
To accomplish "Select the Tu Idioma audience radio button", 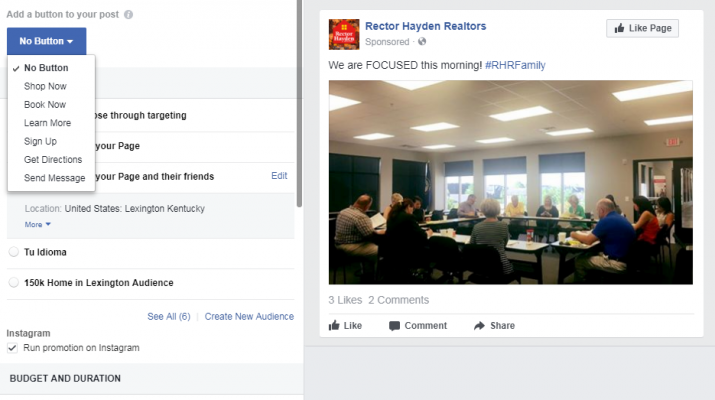I will click(14, 252).
